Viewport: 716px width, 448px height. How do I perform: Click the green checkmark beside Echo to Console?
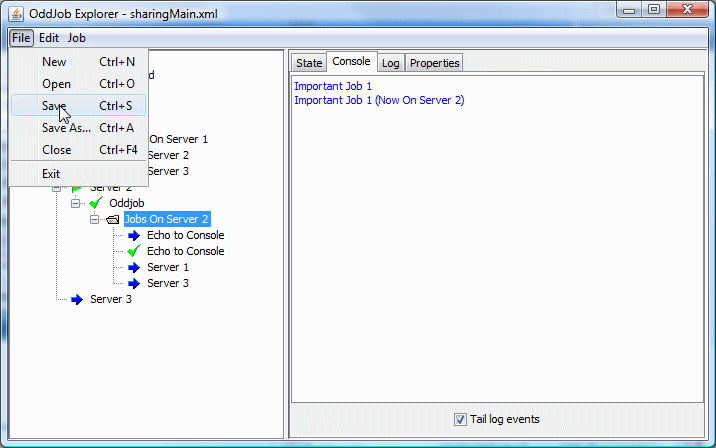[134, 251]
